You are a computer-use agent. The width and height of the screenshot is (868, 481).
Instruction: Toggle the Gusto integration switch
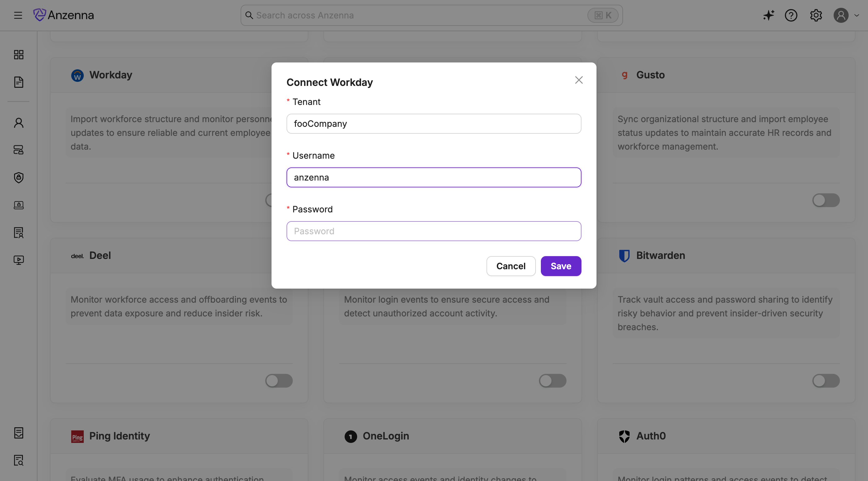(826, 200)
